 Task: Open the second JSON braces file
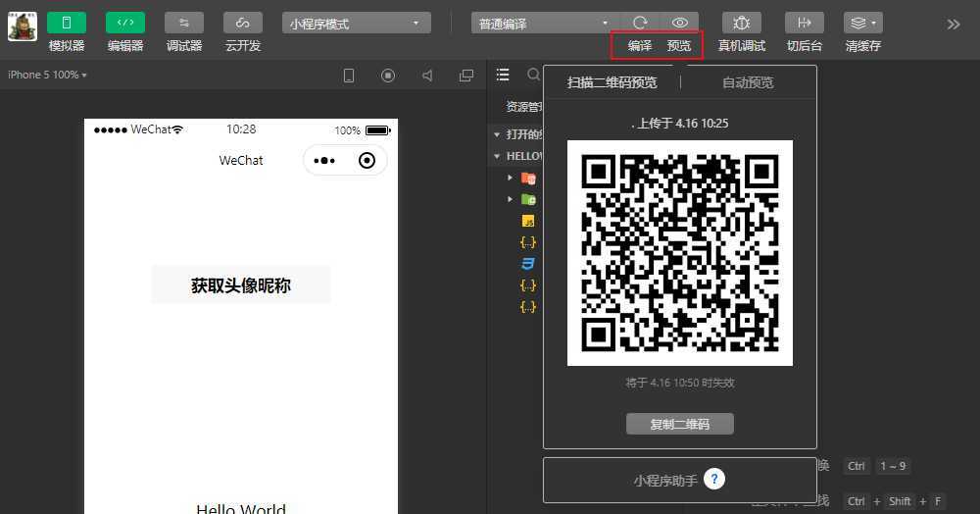coord(528,285)
